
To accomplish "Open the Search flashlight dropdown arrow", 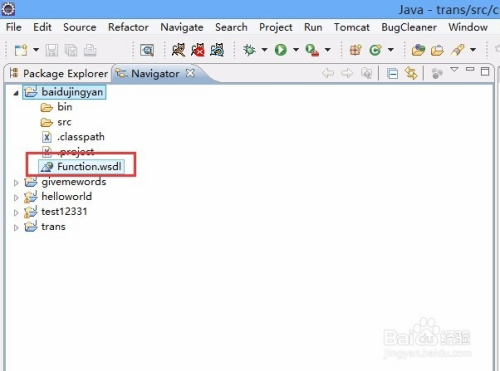I will (x=473, y=50).
